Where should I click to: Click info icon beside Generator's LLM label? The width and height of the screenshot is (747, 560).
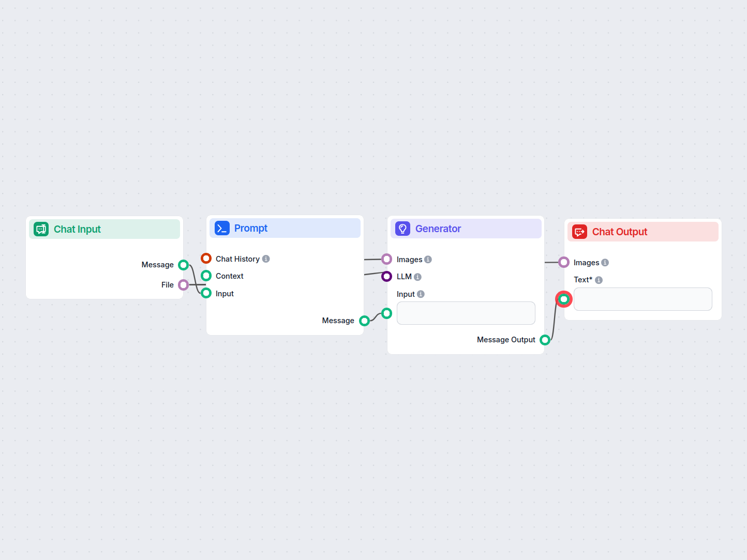pyautogui.click(x=417, y=277)
